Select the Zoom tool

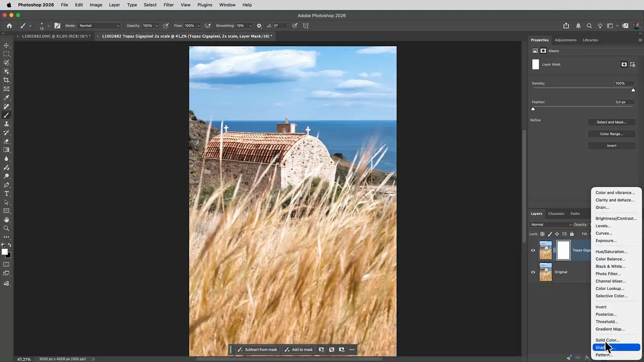pos(6,228)
